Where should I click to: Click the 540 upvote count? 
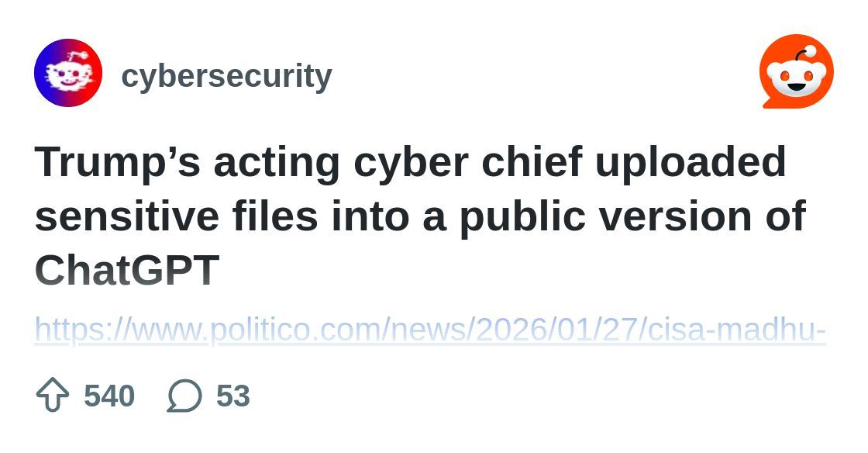coord(109,396)
